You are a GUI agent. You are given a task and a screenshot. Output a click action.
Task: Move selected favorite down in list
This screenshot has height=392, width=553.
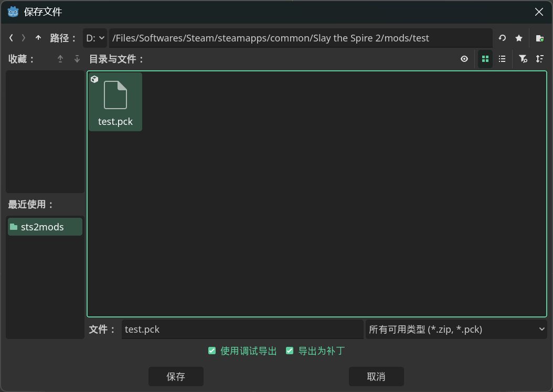77,59
